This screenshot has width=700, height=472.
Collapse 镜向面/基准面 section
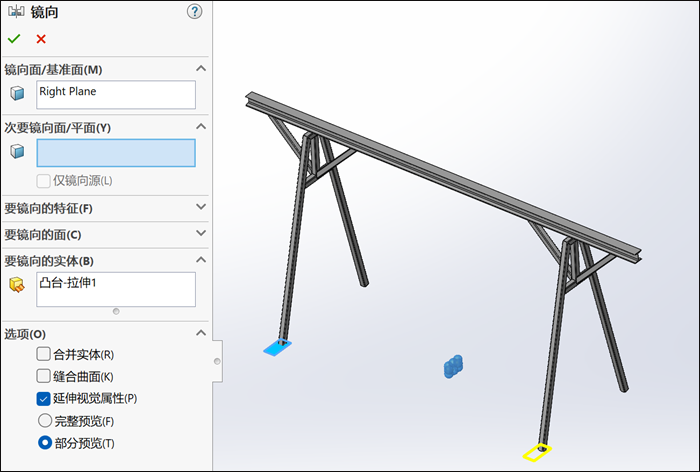[201, 69]
